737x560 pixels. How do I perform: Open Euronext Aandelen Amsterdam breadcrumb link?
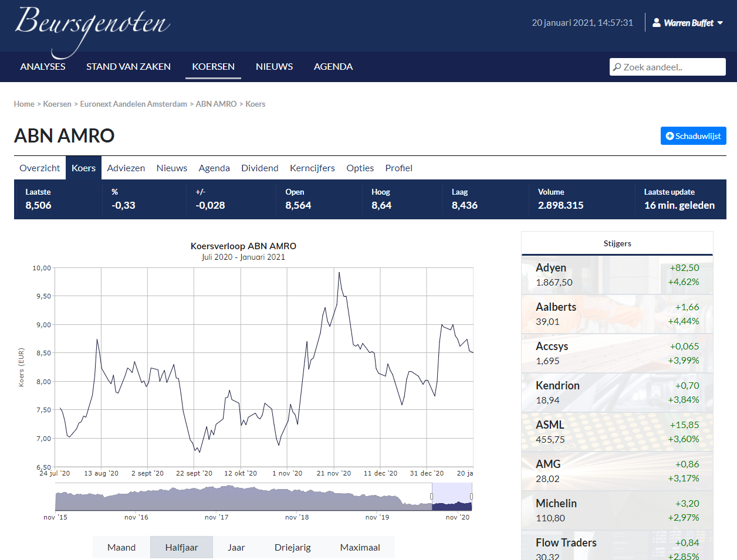click(x=133, y=104)
